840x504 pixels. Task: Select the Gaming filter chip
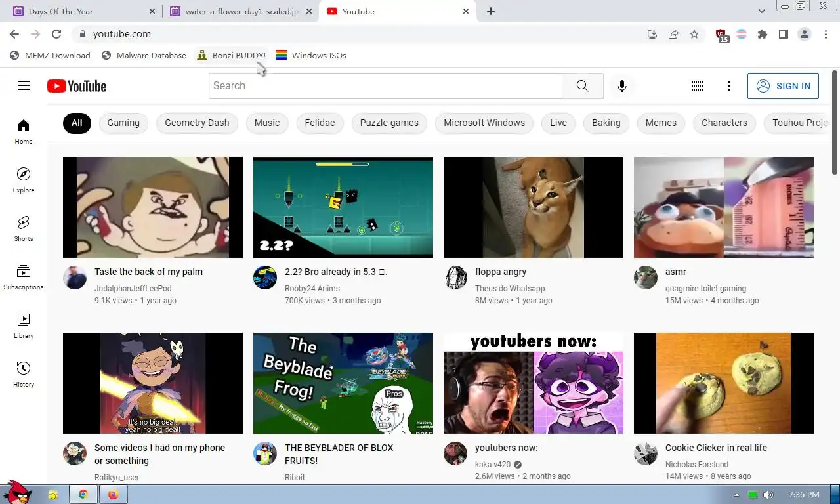(x=123, y=123)
